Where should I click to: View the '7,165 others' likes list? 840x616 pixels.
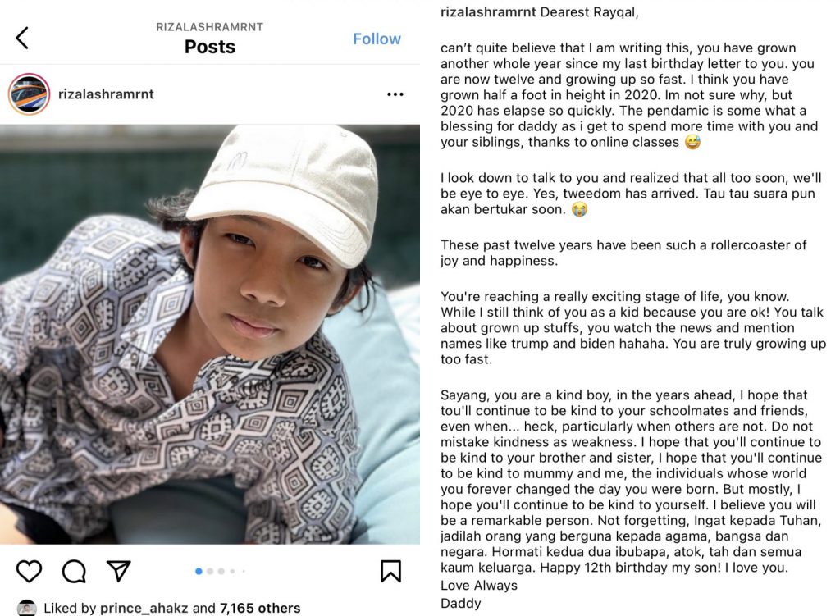coord(260,609)
